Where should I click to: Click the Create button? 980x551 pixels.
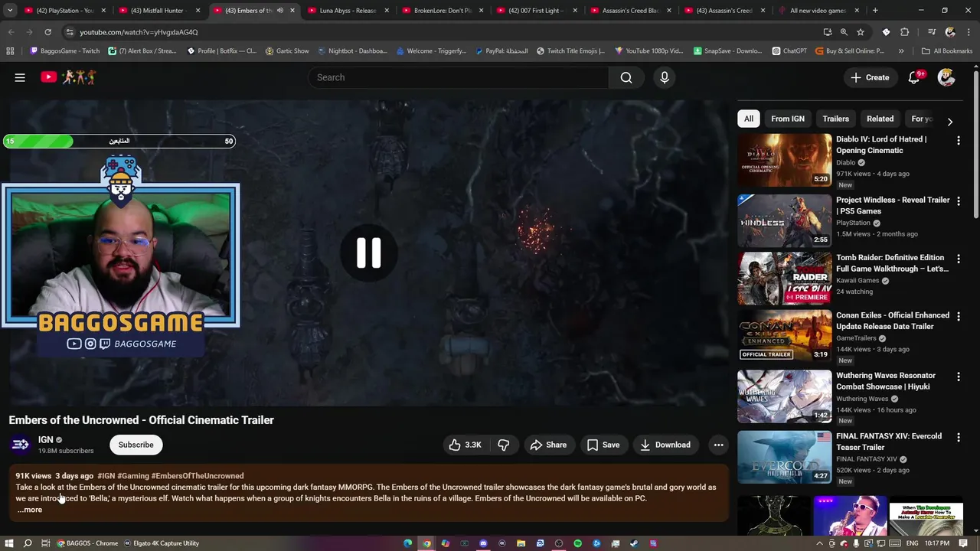(x=870, y=77)
